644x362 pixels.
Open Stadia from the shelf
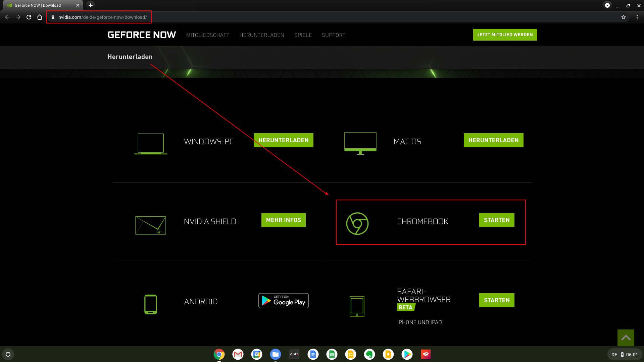click(x=426, y=354)
